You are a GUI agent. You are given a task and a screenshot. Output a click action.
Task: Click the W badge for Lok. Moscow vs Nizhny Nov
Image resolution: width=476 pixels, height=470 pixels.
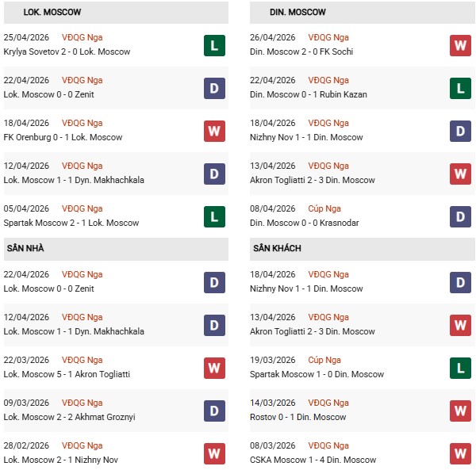[214, 453]
